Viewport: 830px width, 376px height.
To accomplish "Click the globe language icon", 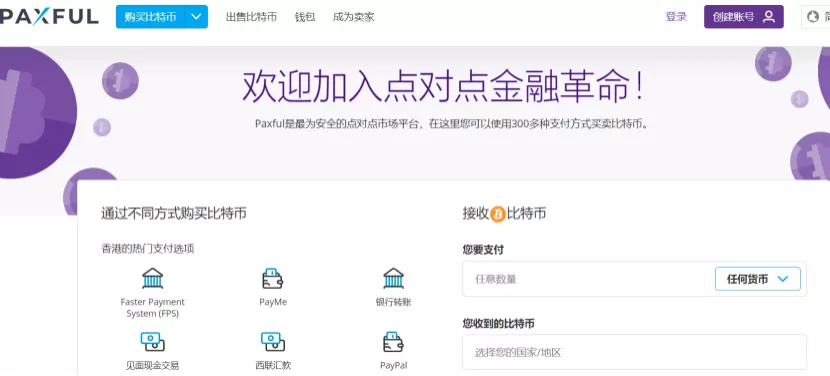I will pyautogui.click(x=813, y=17).
